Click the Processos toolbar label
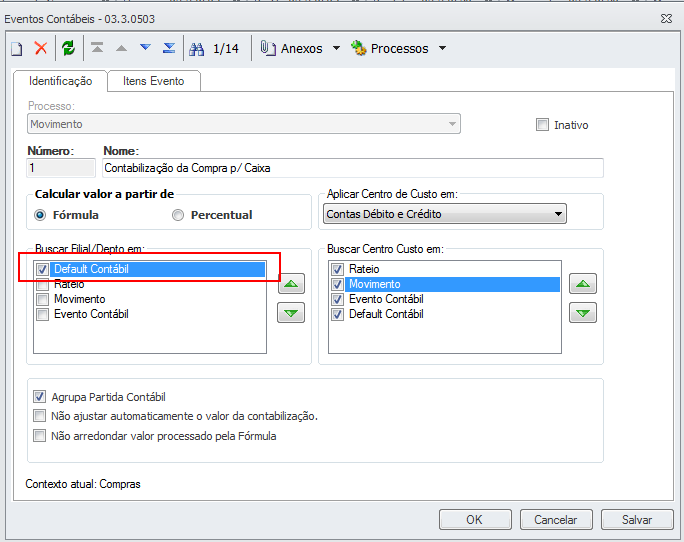 click(400, 48)
